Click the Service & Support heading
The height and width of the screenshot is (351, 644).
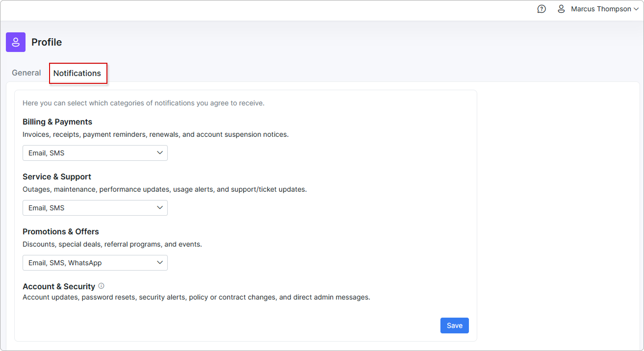tap(57, 176)
